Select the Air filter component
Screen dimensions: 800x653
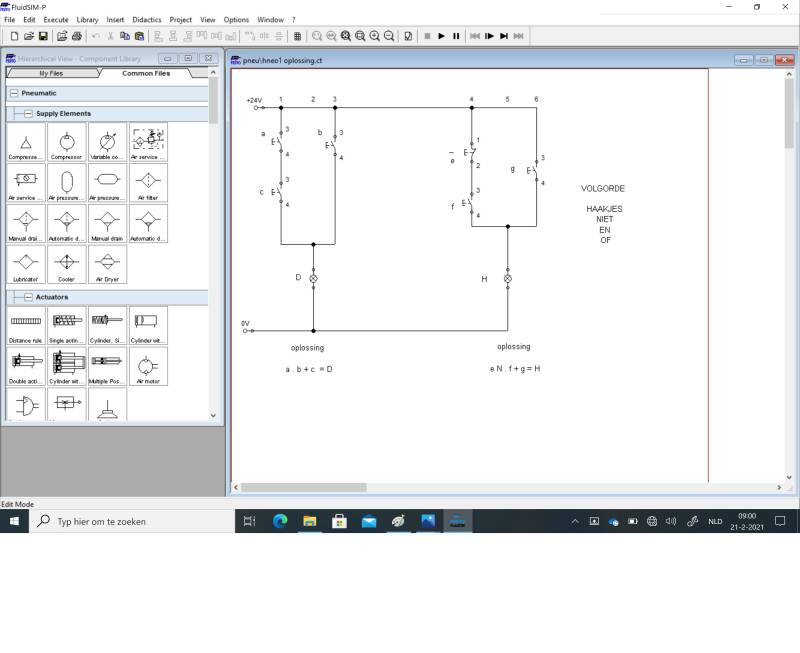(148, 183)
